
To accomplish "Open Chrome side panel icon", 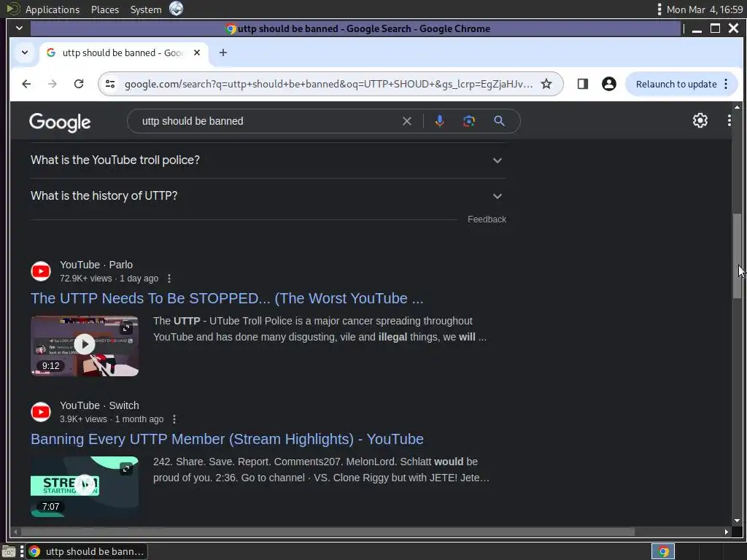I will click(582, 84).
